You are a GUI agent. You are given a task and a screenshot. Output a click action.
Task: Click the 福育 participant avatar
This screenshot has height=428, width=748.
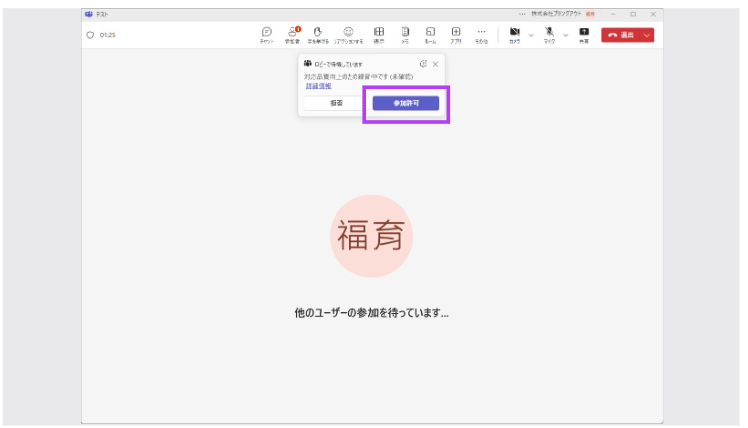pyautogui.click(x=371, y=236)
